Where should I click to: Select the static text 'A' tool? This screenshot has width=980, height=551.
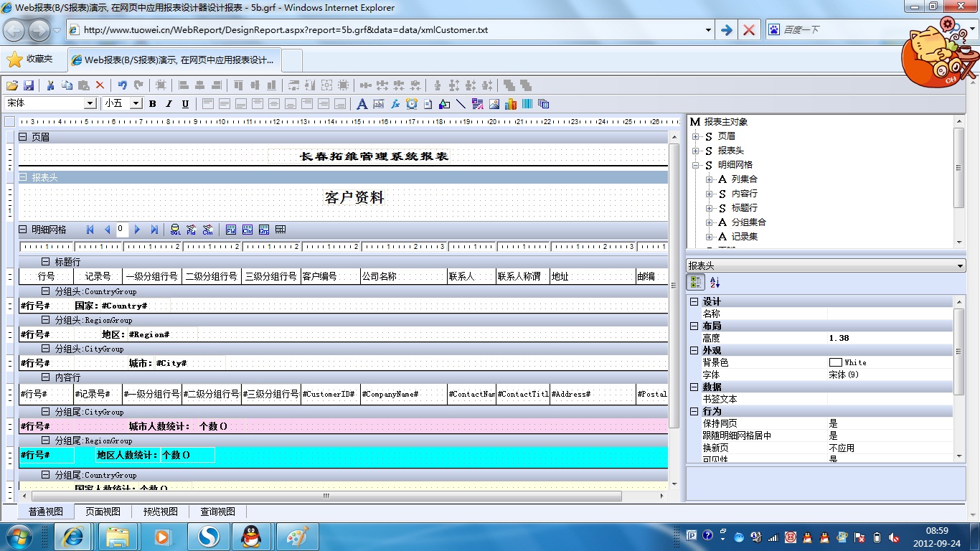[362, 104]
